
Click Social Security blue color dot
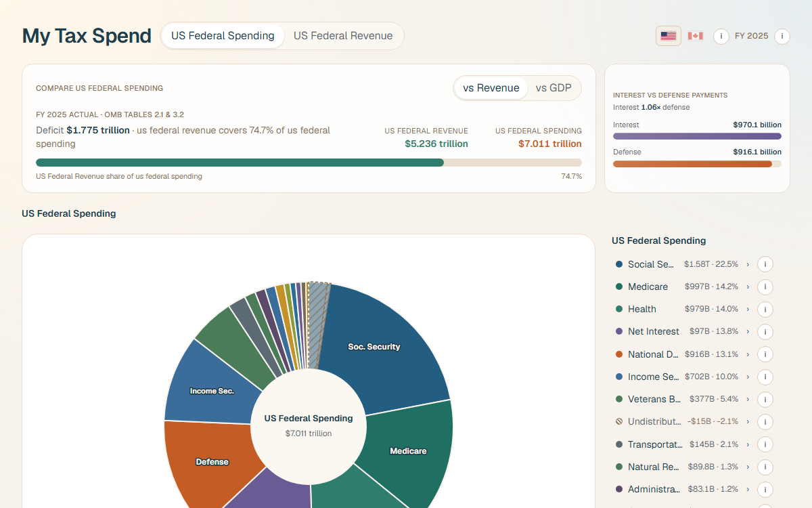tap(619, 264)
